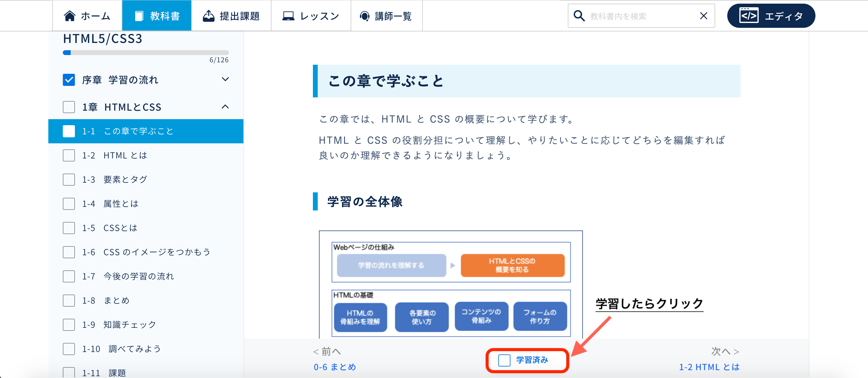
Task: Click the search magnifier icon
Action: point(579,15)
